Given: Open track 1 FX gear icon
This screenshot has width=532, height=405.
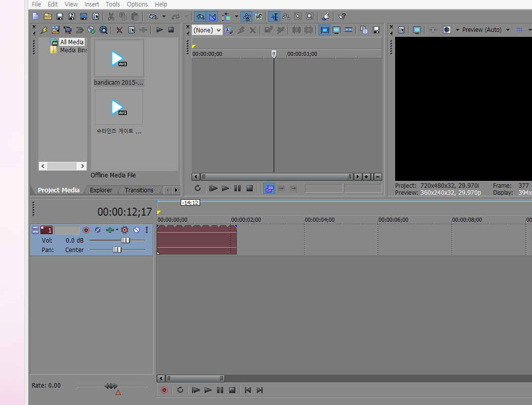Looking at the screenshot, I should pyautogui.click(x=124, y=230).
